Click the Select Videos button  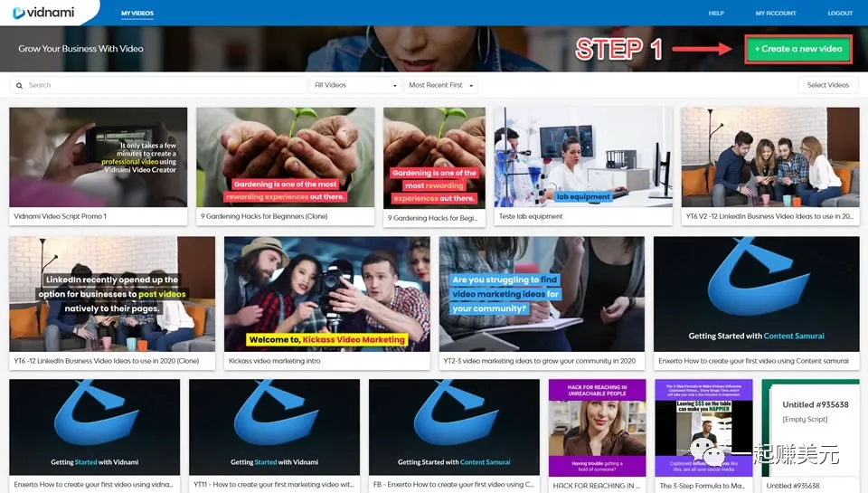point(827,85)
